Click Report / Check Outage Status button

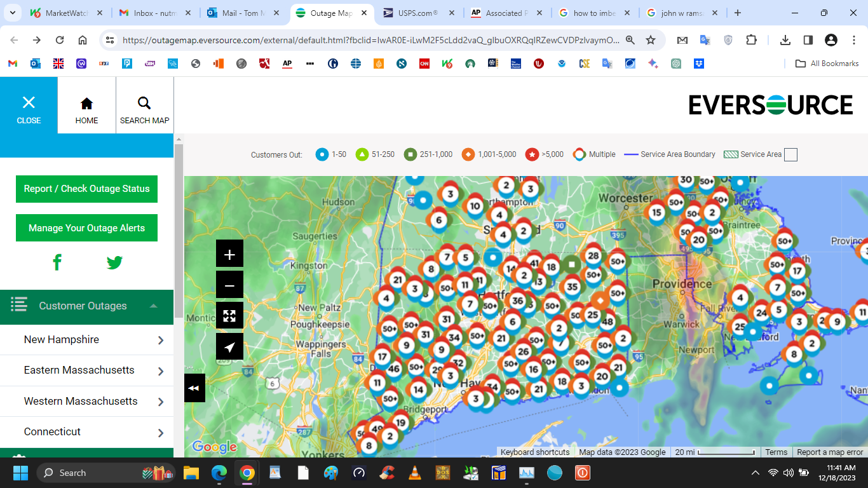pos(86,189)
